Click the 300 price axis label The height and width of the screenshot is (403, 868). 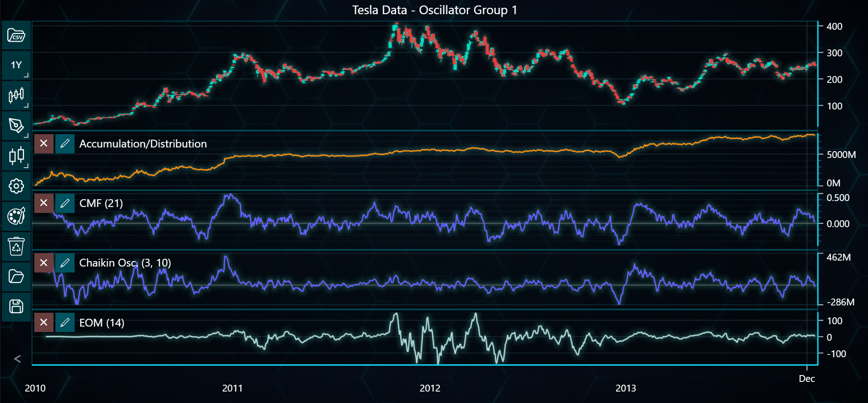click(x=835, y=53)
